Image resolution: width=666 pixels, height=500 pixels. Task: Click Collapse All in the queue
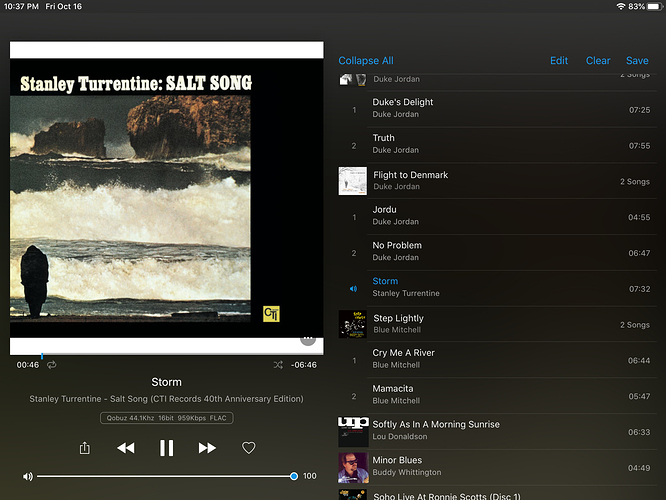pyautogui.click(x=366, y=61)
